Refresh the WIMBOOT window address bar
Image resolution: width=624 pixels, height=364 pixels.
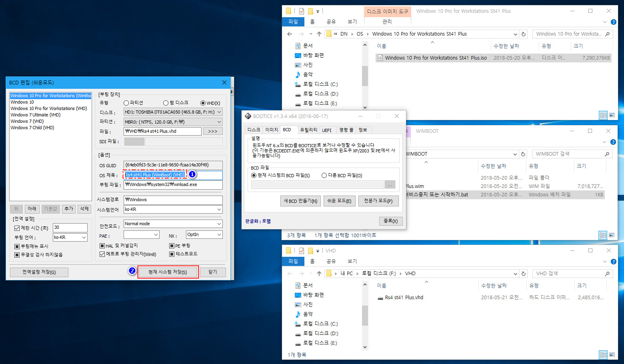point(523,154)
